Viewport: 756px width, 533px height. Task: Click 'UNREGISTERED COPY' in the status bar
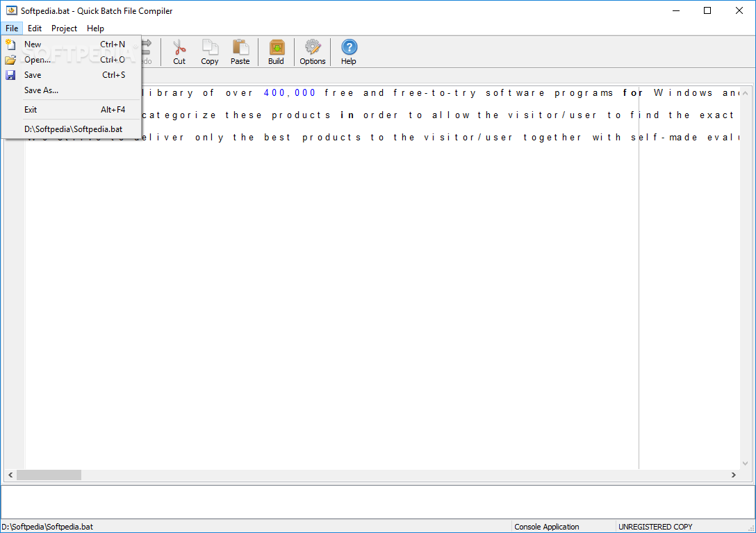(655, 527)
